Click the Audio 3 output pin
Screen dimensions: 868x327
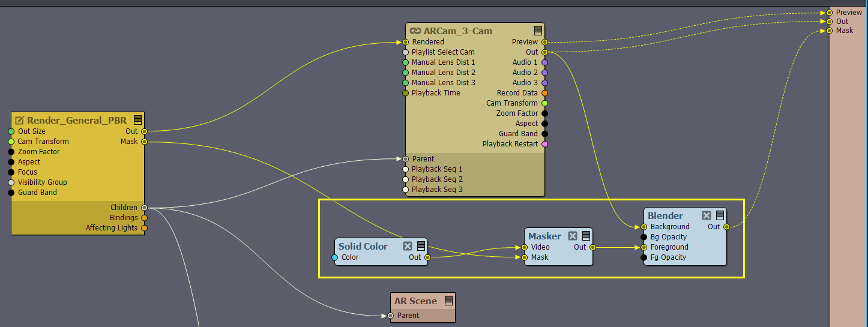[544, 83]
